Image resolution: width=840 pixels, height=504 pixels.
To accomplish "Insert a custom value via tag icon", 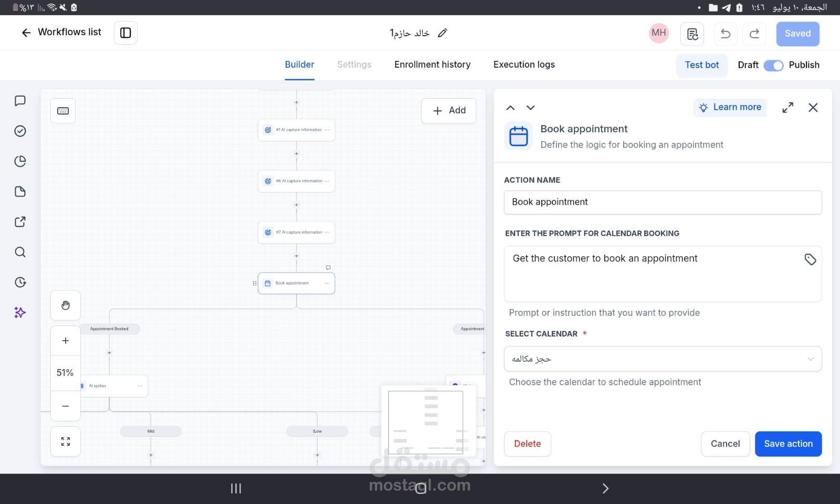I will (810, 259).
